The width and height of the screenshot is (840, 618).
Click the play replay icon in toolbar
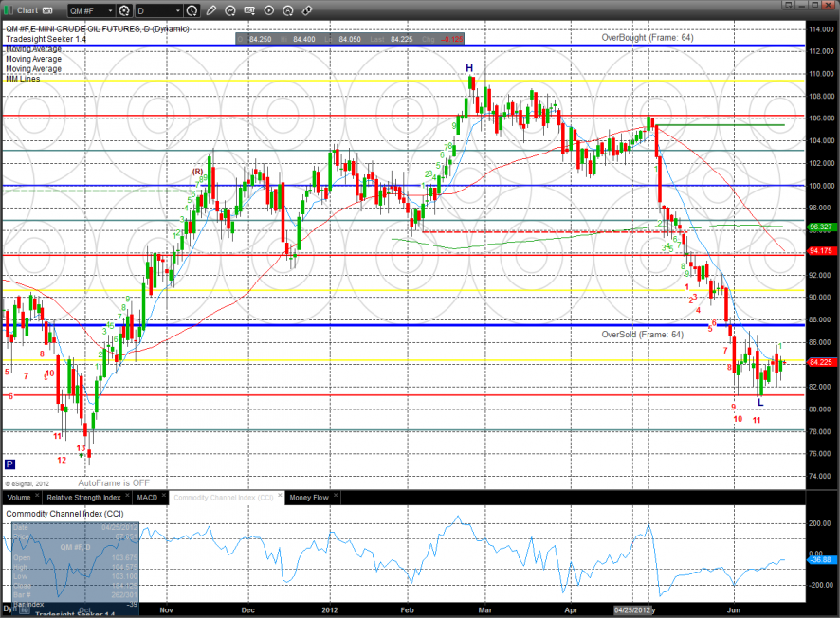(x=271, y=11)
